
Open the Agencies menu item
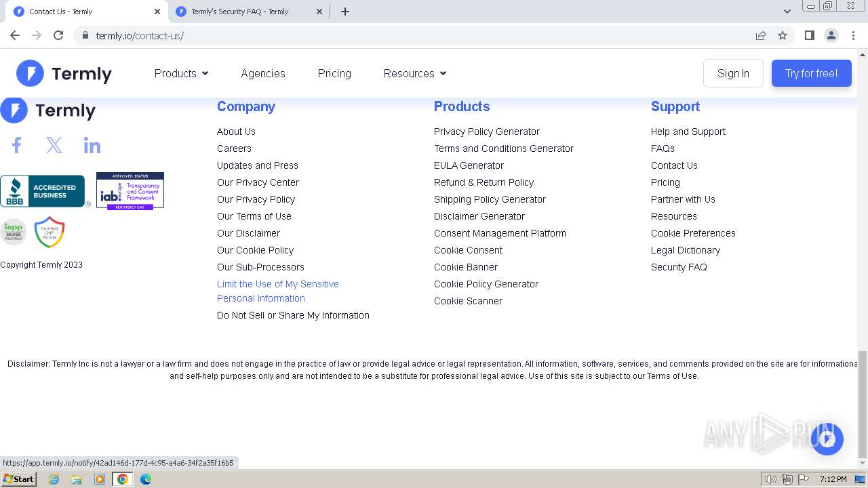(263, 73)
